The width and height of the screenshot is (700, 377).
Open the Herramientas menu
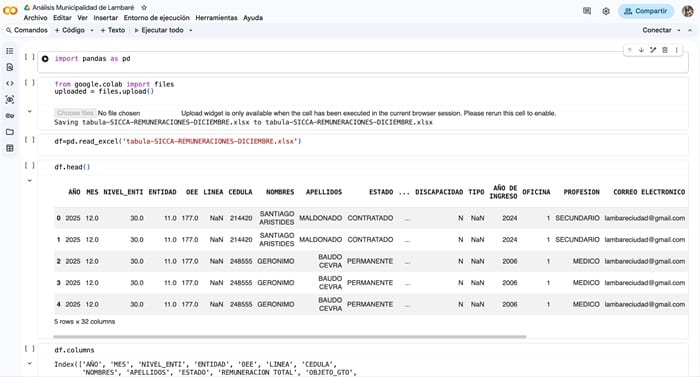[x=216, y=18]
